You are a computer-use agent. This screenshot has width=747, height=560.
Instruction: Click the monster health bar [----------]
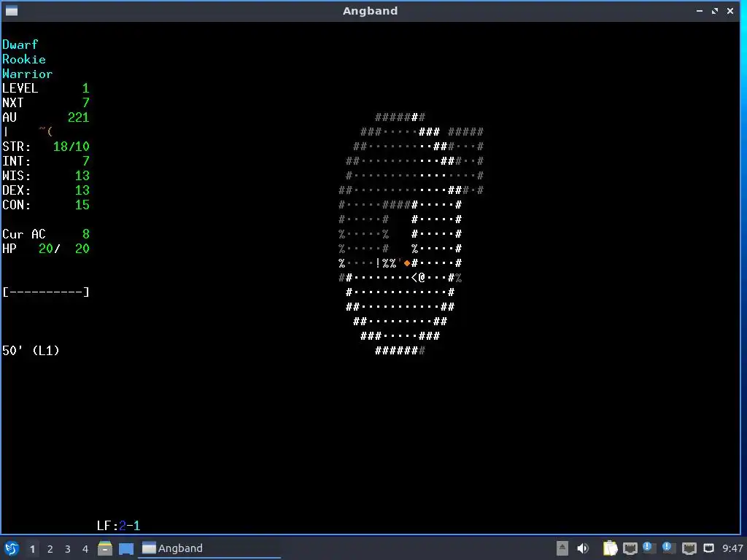coord(46,292)
